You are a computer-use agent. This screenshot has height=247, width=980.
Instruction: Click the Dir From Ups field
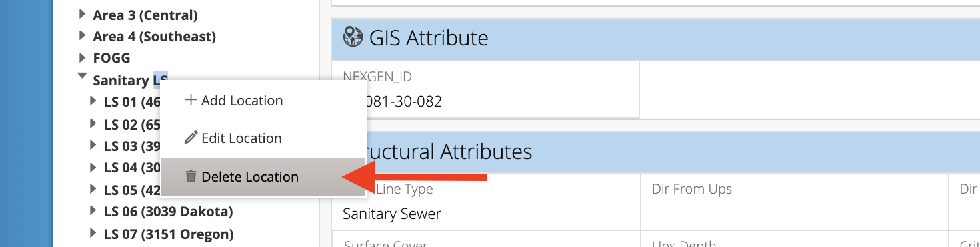[x=795, y=202]
